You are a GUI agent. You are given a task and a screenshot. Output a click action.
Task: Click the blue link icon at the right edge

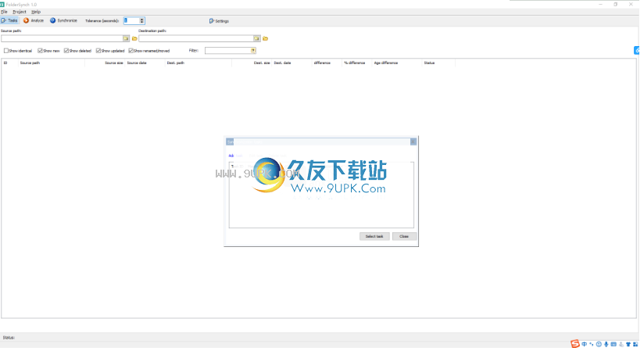click(x=637, y=51)
